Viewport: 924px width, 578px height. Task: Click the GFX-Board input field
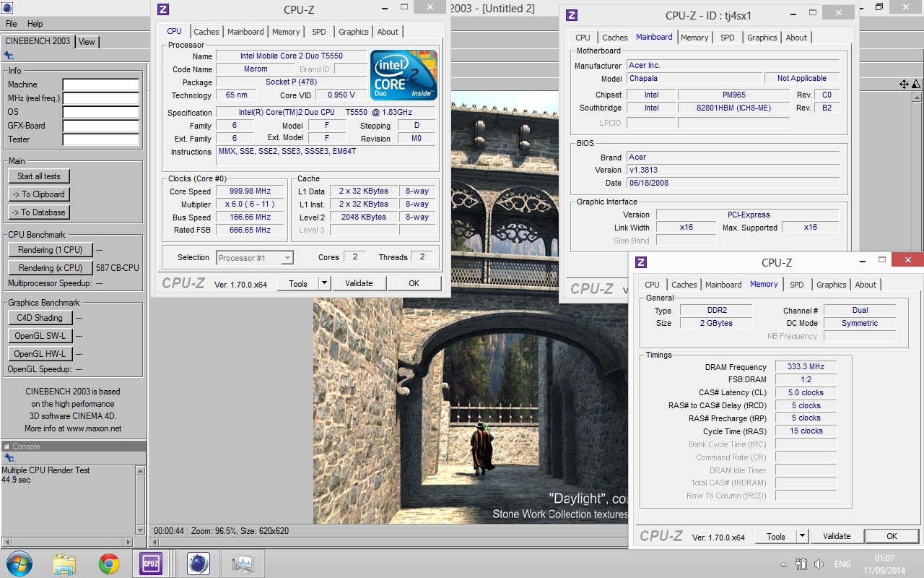100,126
